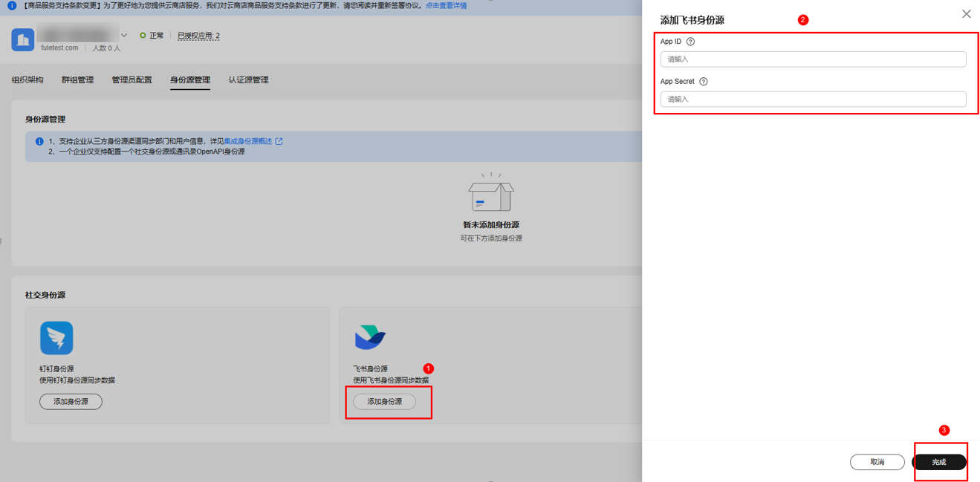The height and width of the screenshot is (482, 980).
Task: Expand the organization name dropdown arrow
Action: coord(124,35)
